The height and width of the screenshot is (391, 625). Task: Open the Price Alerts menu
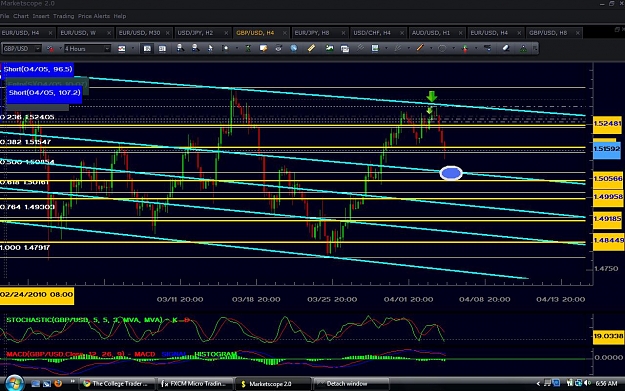click(94, 16)
